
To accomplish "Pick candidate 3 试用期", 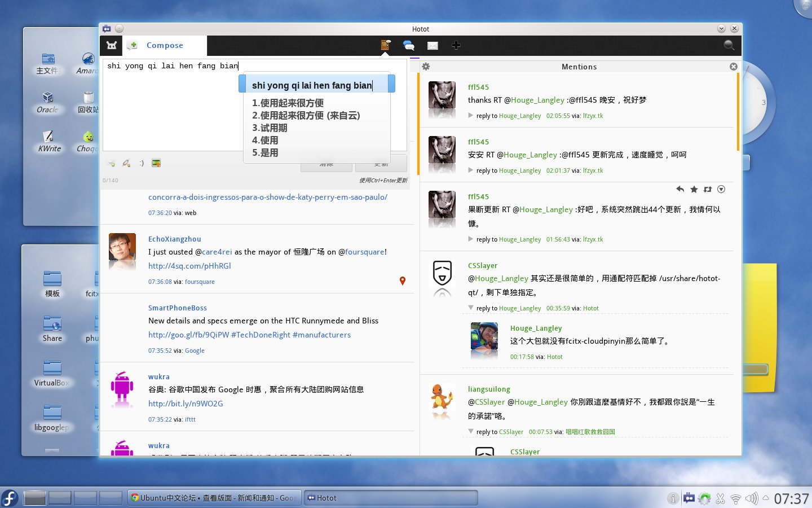I will pyautogui.click(x=270, y=128).
